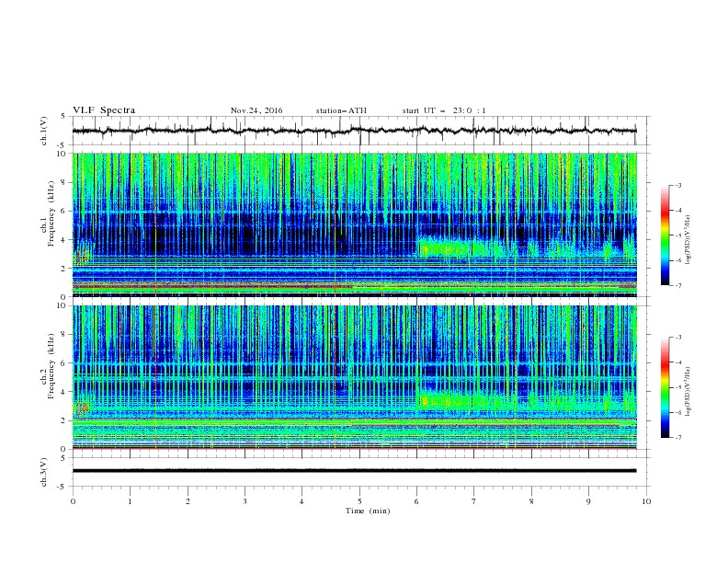Click the x-axis tick label "1"

point(130,501)
